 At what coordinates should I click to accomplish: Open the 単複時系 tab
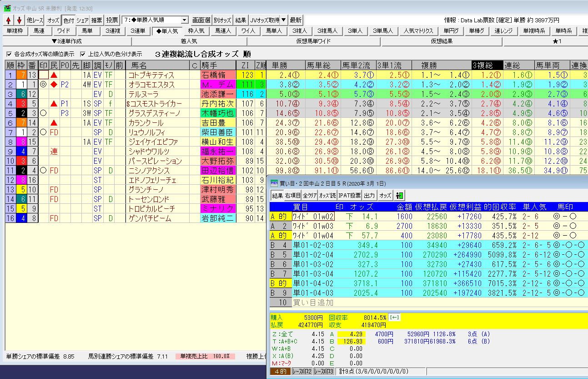pyautogui.click(x=534, y=31)
